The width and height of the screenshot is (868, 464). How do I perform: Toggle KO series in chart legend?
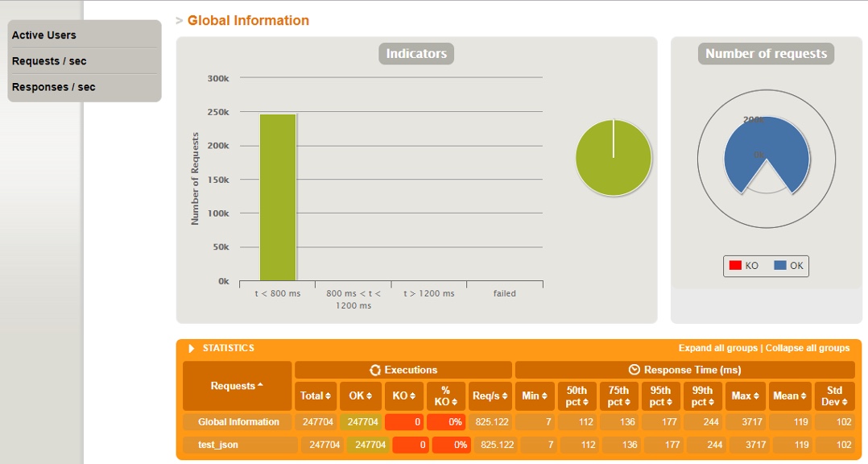(x=743, y=266)
